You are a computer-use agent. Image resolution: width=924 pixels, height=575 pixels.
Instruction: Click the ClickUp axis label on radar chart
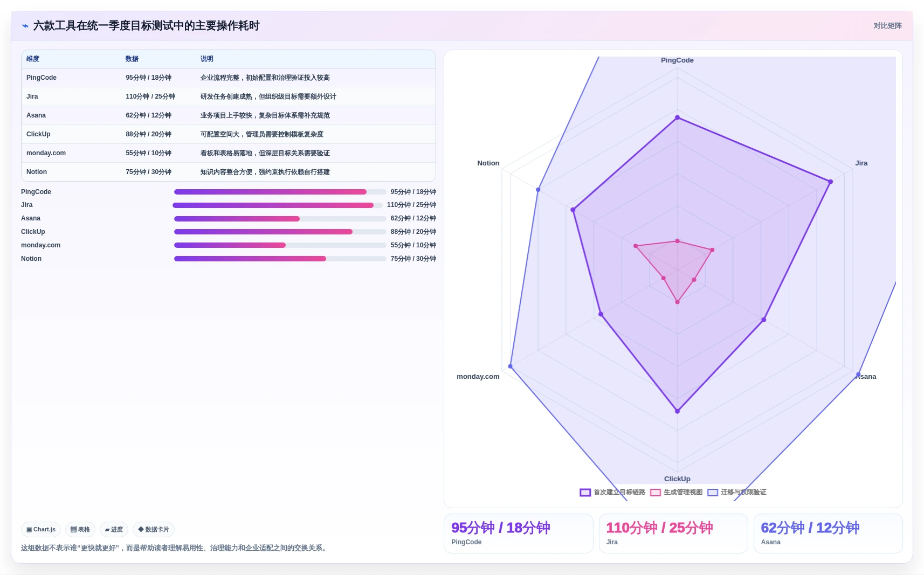coord(677,479)
